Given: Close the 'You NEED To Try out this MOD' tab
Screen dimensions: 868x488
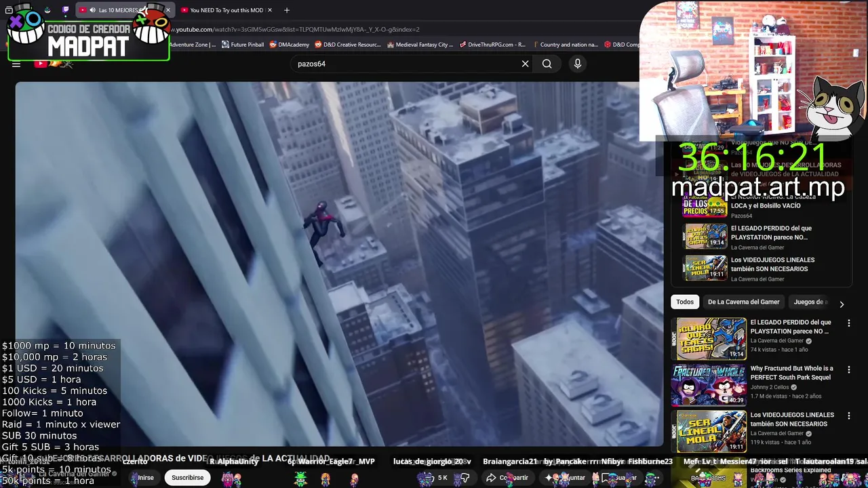Looking at the screenshot, I should tap(270, 10).
